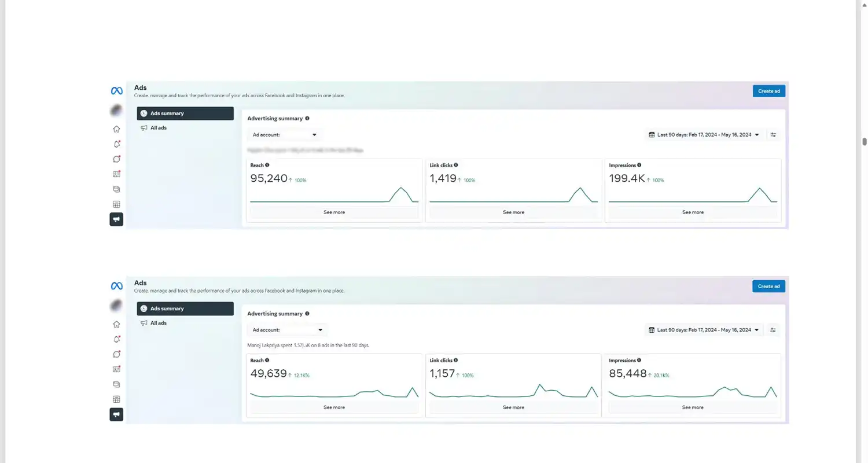Click See more under Impressions 85,448
Screen dimensions: 868x463
(692, 407)
